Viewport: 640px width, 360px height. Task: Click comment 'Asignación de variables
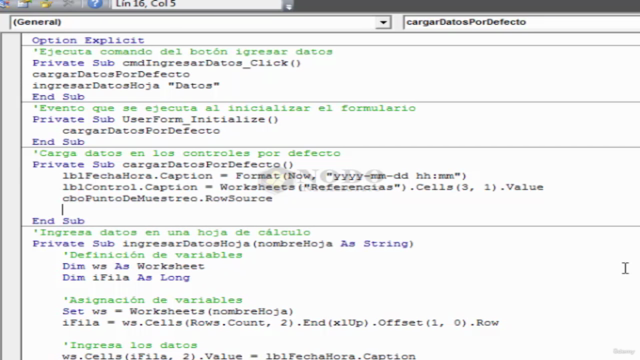pos(152,300)
